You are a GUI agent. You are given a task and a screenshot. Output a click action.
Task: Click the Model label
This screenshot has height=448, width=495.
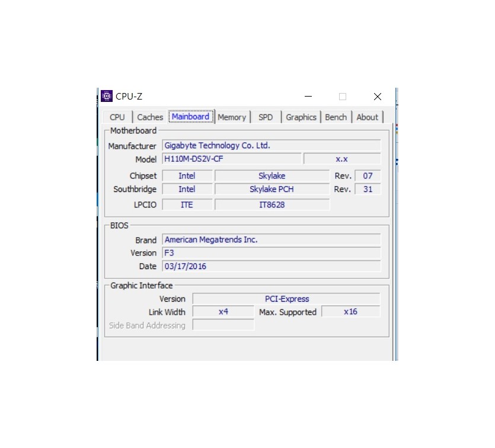pos(146,159)
